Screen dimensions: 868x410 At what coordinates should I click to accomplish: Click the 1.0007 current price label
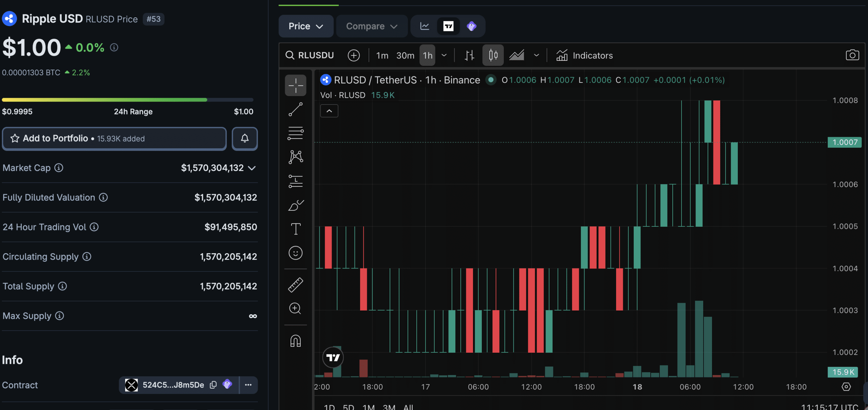pos(845,142)
